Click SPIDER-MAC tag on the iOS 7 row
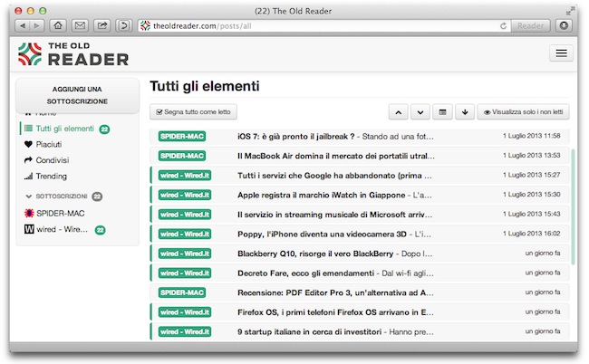The height and width of the screenshot is (364, 589). (182, 137)
